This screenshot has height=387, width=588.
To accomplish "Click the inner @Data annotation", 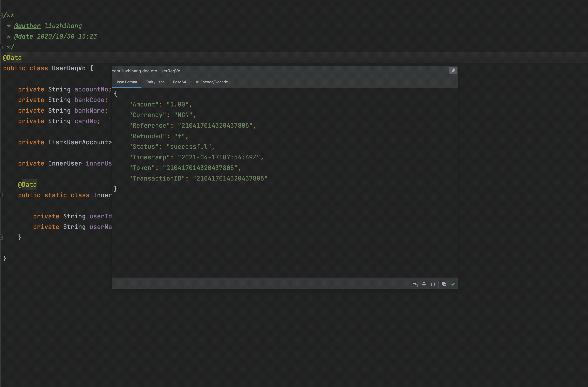I will (x=28, y=185).
